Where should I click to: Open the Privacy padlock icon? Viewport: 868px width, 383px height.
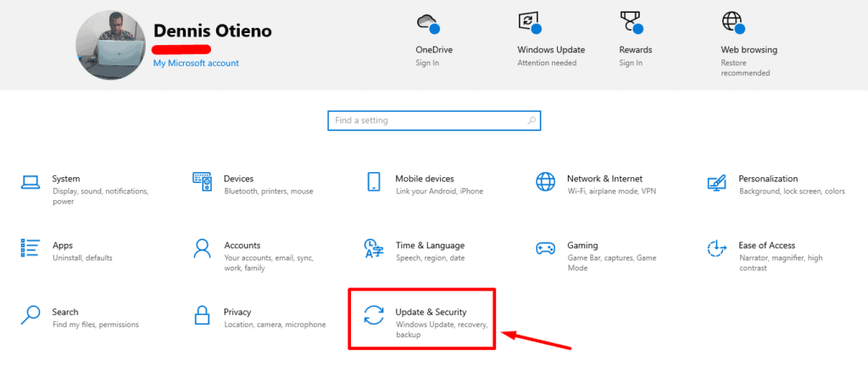[202, 315]
